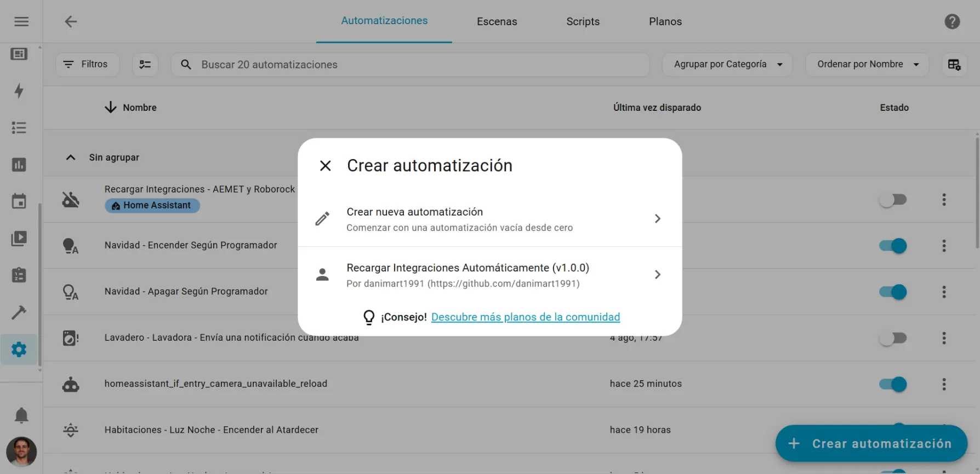Open Settings gear in sidebar

19,349
